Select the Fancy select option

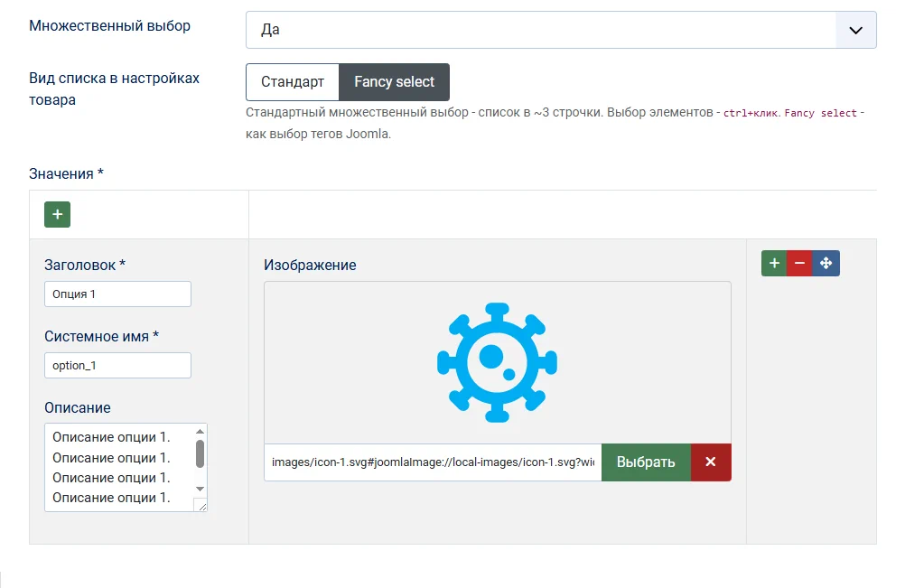pyautogui.click(x=394, y=82)
